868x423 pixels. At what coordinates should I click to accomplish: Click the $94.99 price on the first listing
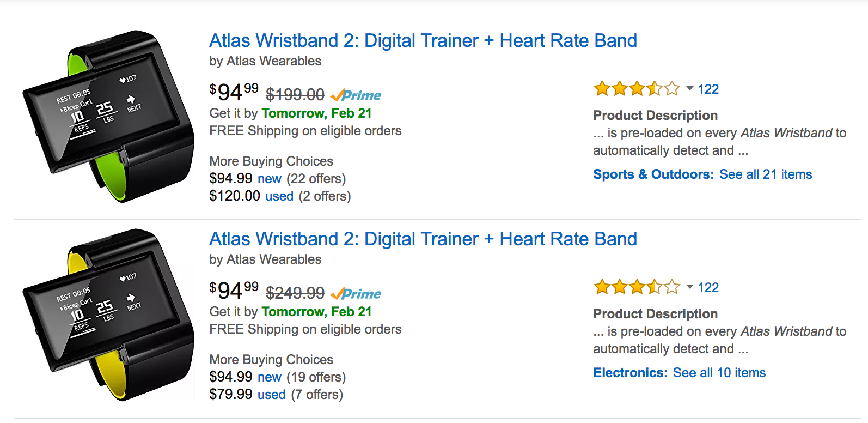coord(234,92)
